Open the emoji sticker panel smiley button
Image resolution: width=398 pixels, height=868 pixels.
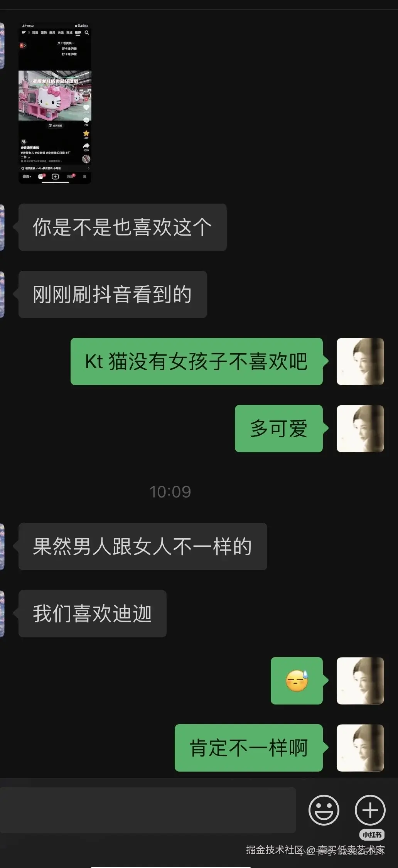[x=324, y=810]
